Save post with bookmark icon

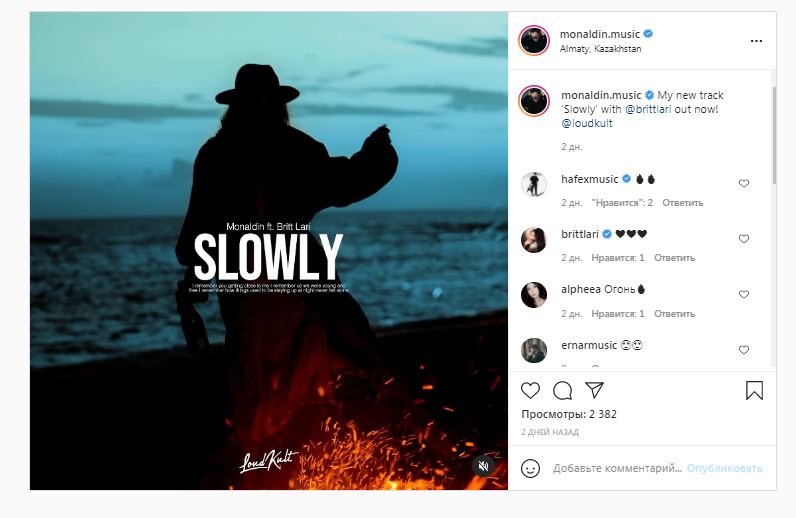[754, 390]
